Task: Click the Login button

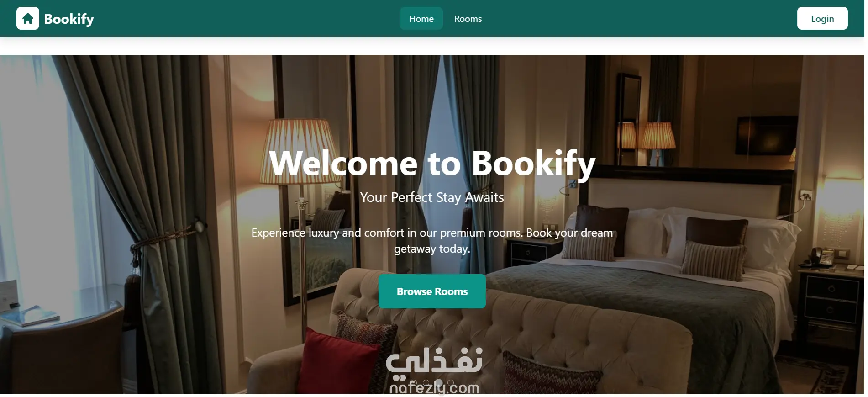Action: click(822, 18)
